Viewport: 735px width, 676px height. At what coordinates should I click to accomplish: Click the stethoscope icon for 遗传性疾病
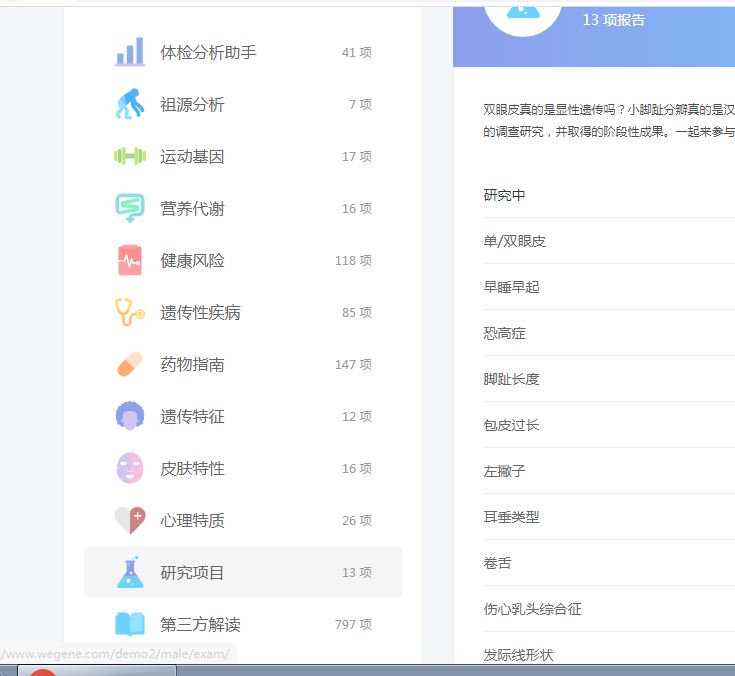tap(130, 312)
